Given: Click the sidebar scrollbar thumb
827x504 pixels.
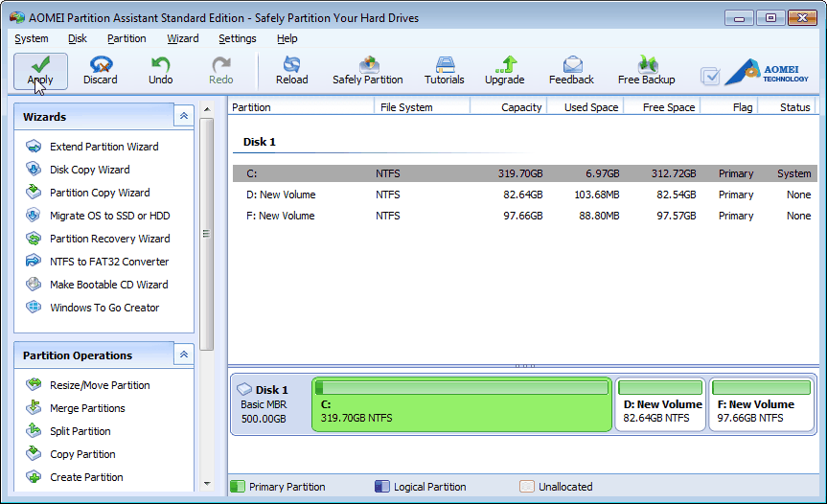Looking at the screenshot, I should (207, 234).
